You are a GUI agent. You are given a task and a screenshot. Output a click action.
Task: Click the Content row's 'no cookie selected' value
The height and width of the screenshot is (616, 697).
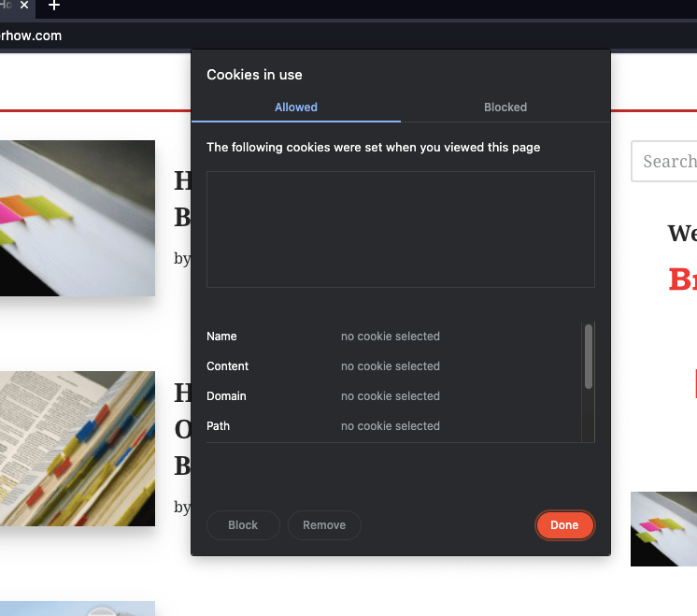[391, 366]
